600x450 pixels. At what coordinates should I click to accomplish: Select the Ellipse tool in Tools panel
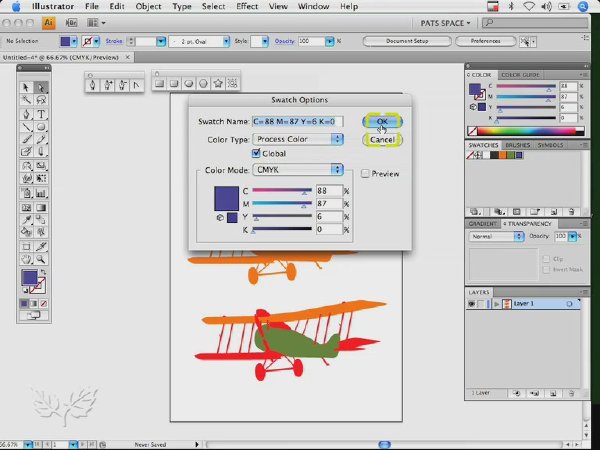(x=41, y=127)
